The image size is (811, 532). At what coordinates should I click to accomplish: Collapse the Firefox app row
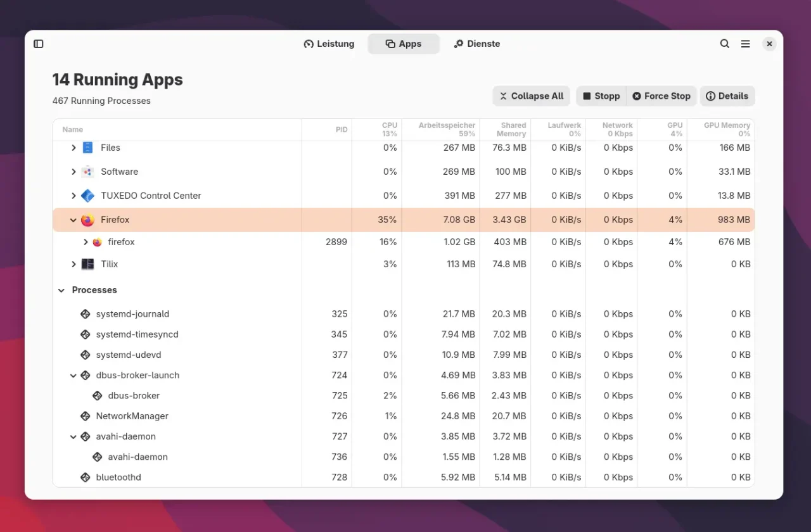73,220
